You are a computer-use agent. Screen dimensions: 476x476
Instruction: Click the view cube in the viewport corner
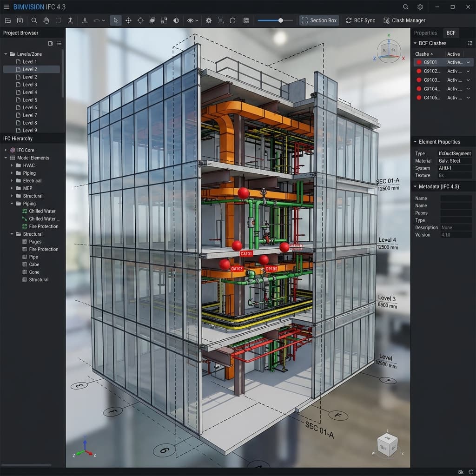388,446
